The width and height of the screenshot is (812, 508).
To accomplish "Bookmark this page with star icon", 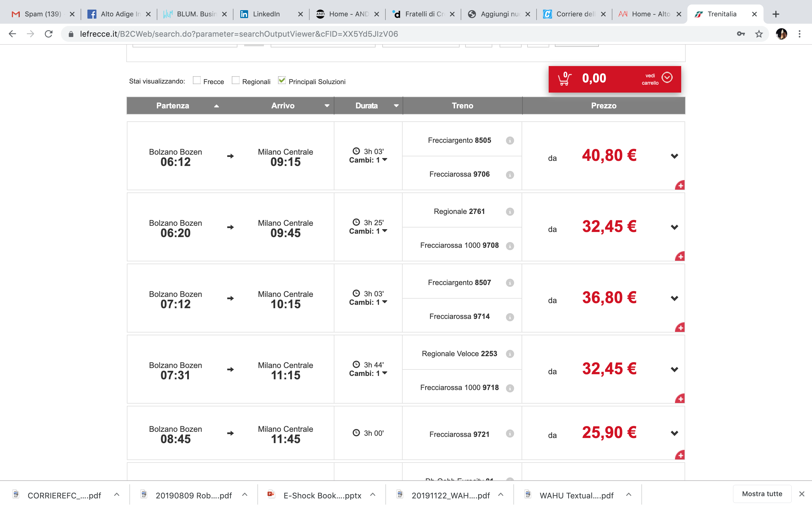I will pos(759,34).
